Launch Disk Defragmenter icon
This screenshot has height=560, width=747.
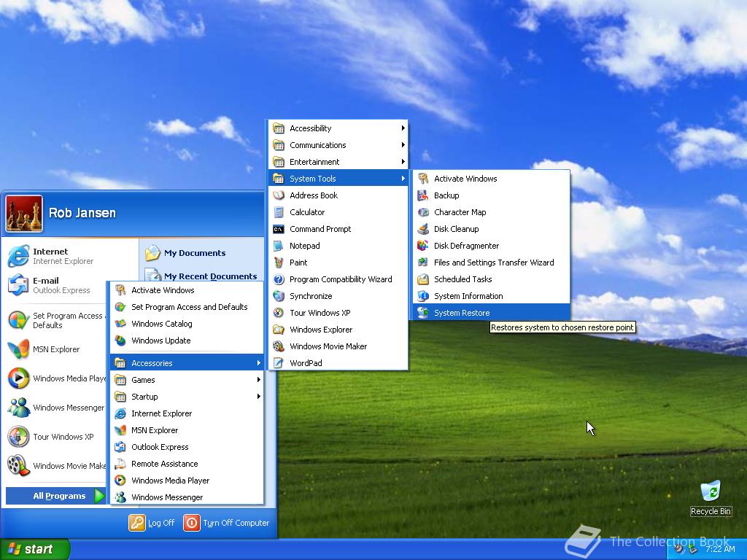tap(422, 246)
